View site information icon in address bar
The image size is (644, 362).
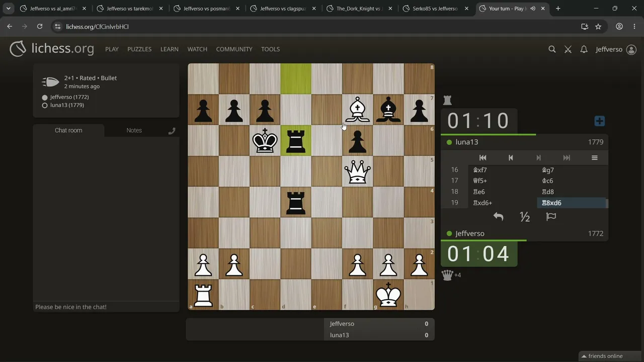[57, 27]
